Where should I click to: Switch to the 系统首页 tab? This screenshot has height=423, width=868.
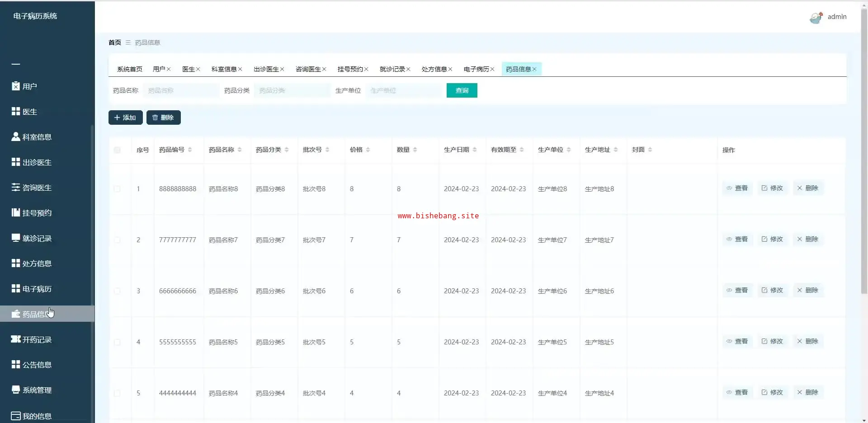pos(129,69)
